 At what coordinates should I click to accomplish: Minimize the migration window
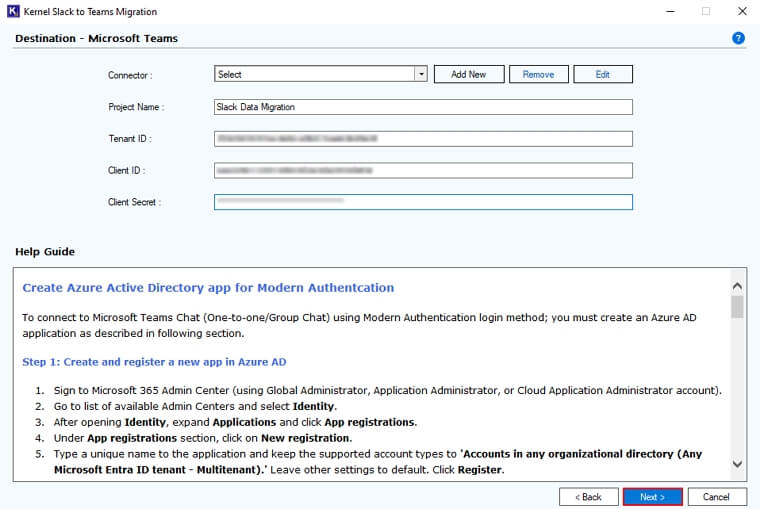(670, 11)
